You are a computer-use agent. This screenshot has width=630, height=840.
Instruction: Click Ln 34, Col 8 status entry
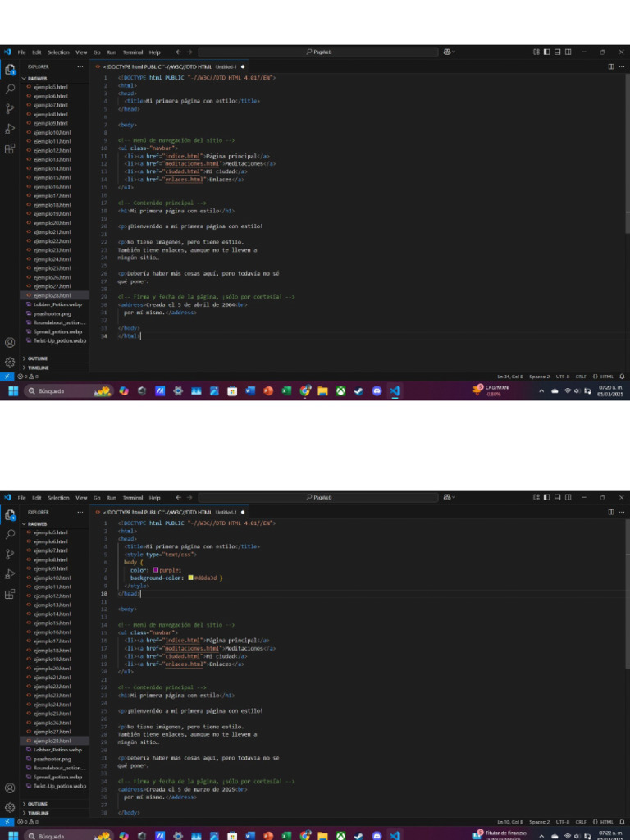[x=510, y=376]
